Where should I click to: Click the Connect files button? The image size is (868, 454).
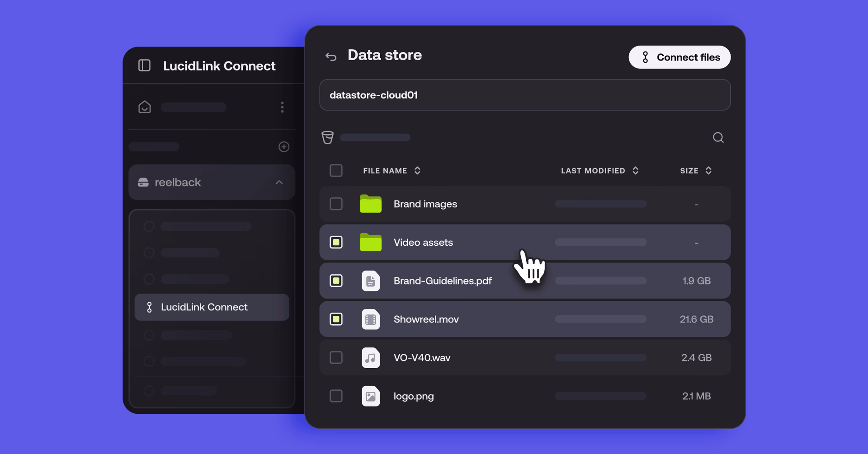pyautogui.click(x=679, y=57)
